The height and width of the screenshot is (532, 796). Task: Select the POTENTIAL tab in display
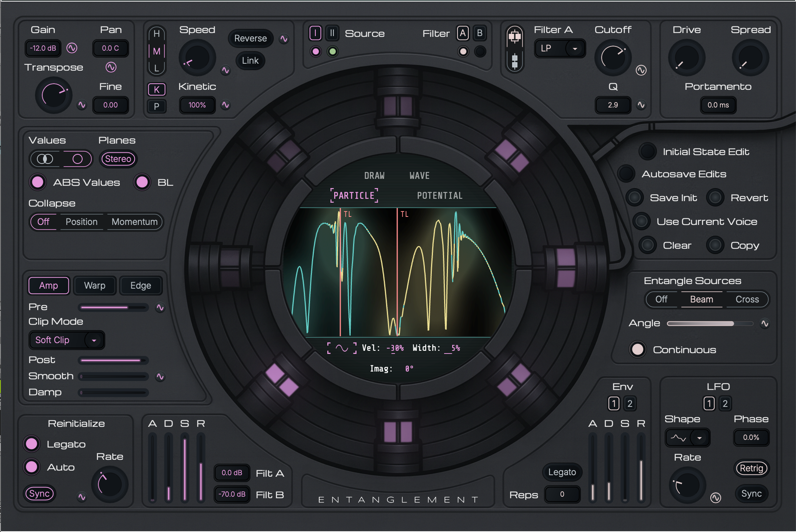click(x=439, y=196)
